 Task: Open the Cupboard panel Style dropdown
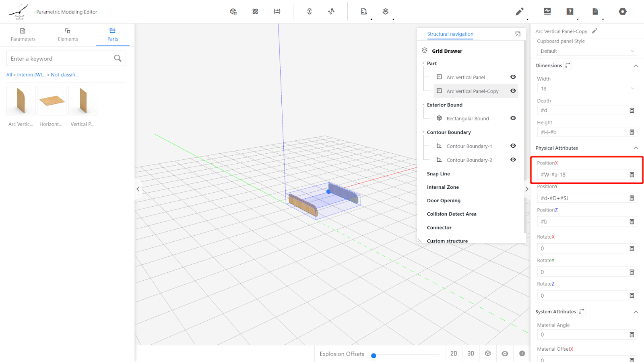(586, 51)
